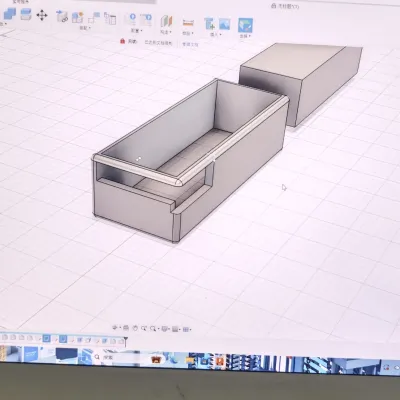The image size is (400, 400).
Task: Click the Measure ruler icon under Inspect
Action: click(x=188, y=23)
